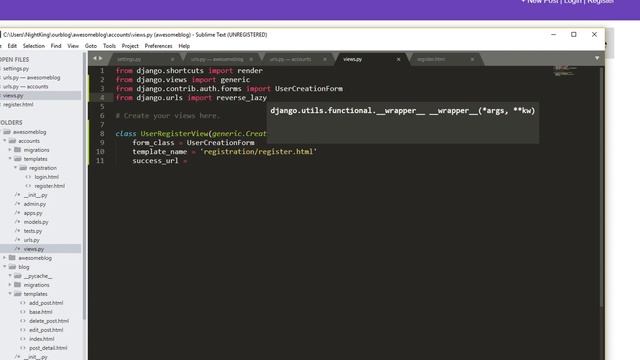
Task: Select urls.py — awesomeblog in Open Files
Action: coord(31,78)
